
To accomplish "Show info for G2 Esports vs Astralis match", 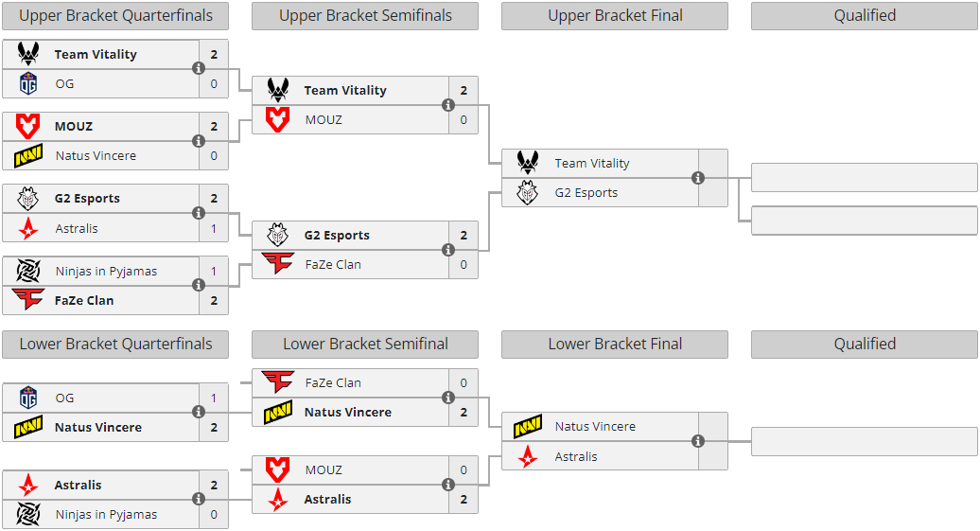I will point(198,213).
